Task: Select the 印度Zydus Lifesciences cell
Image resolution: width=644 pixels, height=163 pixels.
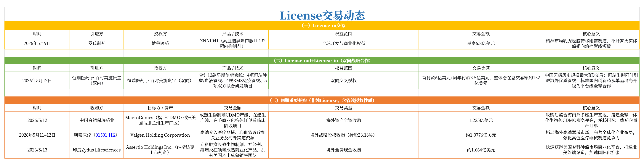Action: (97, 150)
